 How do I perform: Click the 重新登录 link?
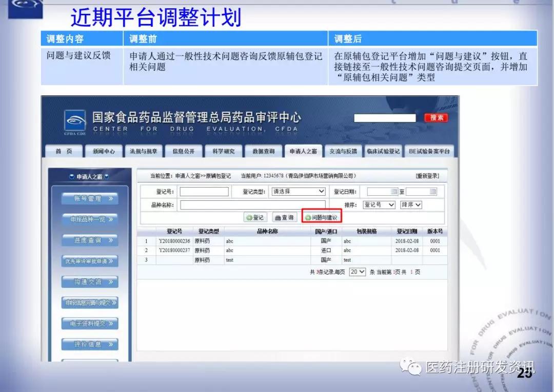point(427,176)
